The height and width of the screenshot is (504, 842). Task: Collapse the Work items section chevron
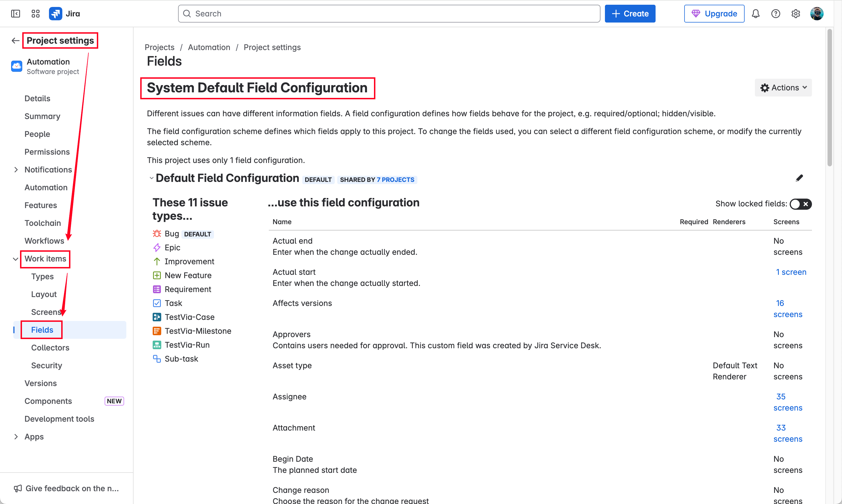[16, 259]
